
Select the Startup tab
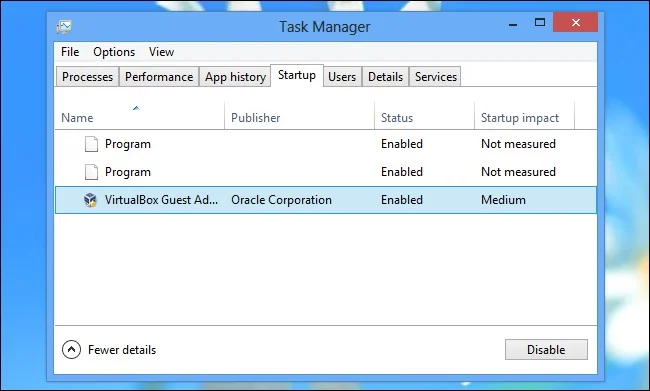click(x=297, y=75)
